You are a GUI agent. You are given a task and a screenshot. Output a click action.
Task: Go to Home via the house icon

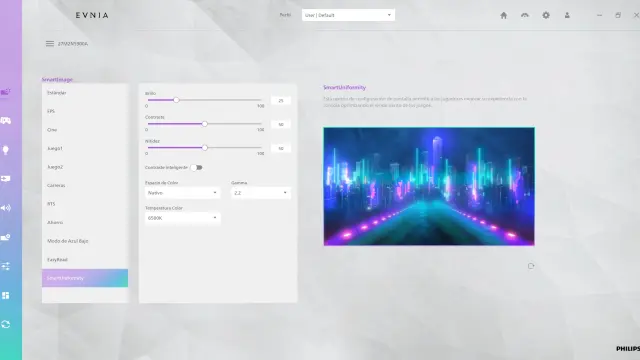pyautogui.click(x=504, y=15)
